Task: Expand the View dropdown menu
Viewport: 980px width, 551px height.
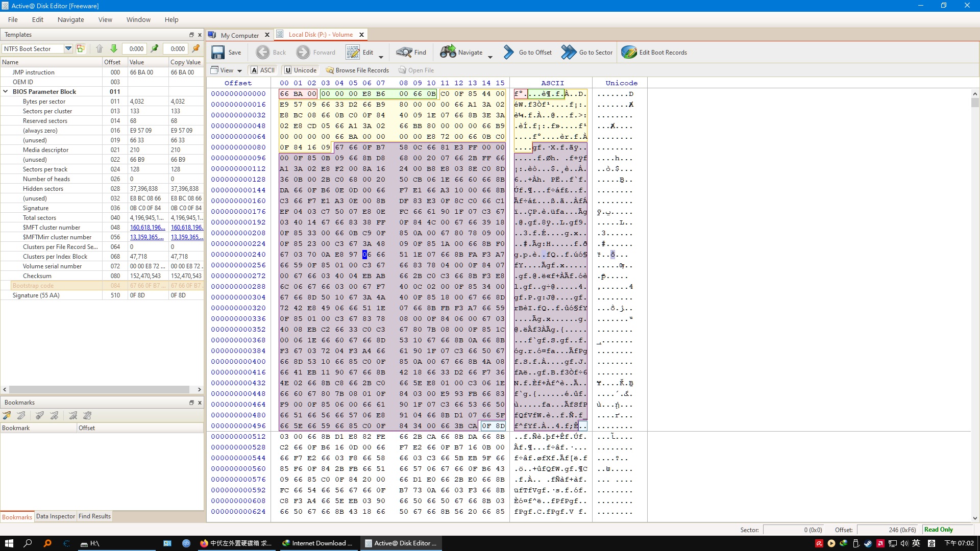Action: pos(239,71)
